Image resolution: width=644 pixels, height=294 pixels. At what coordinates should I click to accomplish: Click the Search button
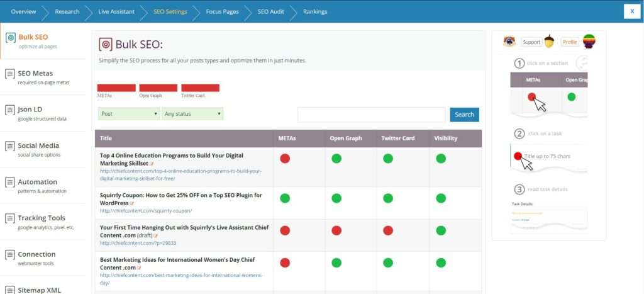click(x=465, y=115)
